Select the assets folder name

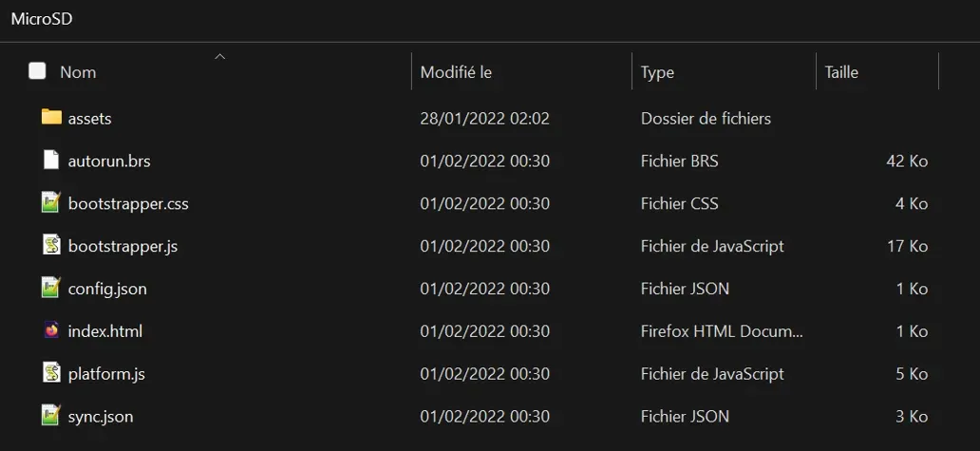pos(90,119)
